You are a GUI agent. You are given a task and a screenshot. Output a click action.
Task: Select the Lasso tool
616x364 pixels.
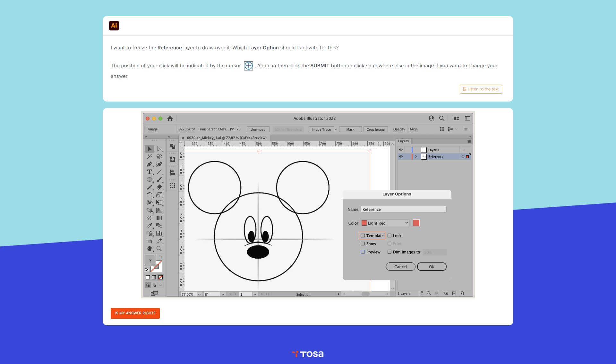point(159,157)
